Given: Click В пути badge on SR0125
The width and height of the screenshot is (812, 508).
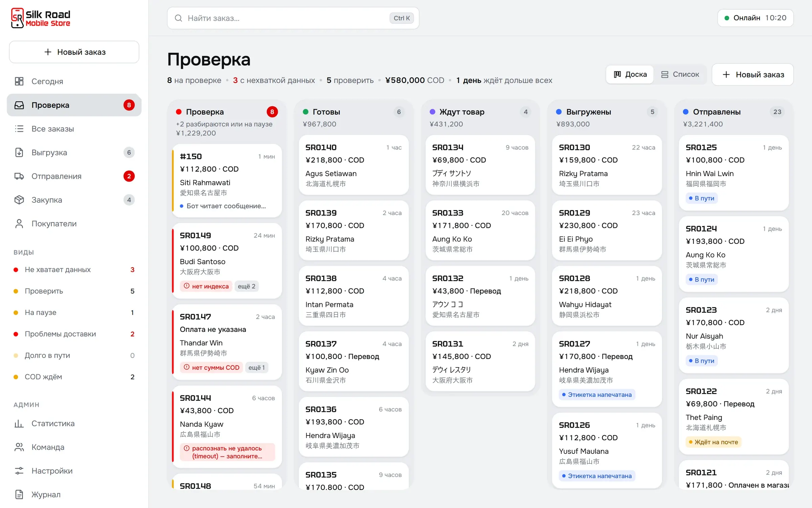Looking at the screenshot, I should [x=702, y=198].
